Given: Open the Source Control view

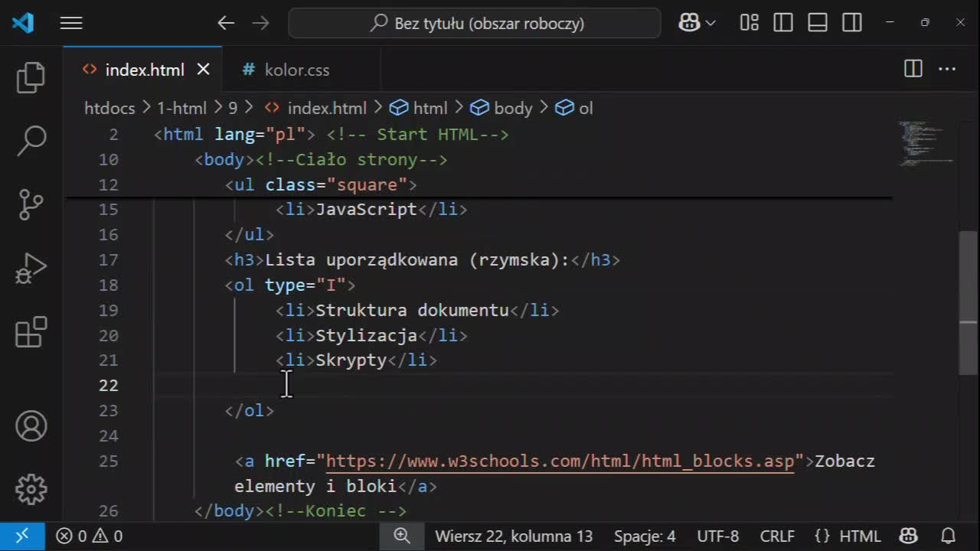Looking at the screenshot, I should pyautogui.click(x=31, y=204).
